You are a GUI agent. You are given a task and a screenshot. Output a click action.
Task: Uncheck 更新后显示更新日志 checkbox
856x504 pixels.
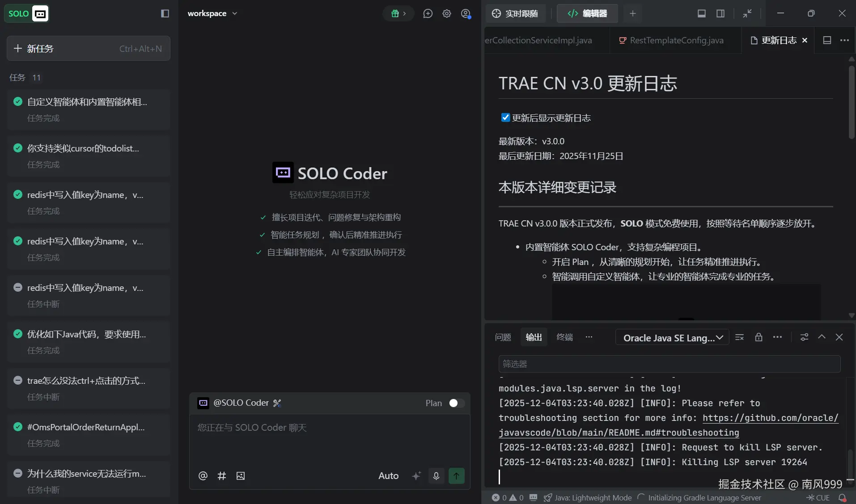click(505, 118)
